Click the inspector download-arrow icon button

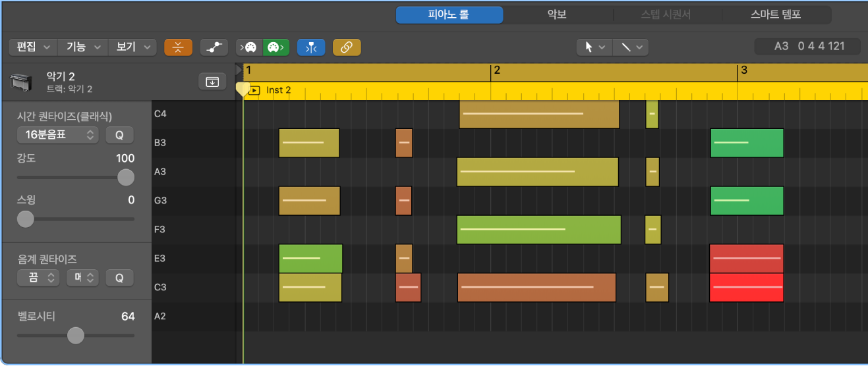212,82
